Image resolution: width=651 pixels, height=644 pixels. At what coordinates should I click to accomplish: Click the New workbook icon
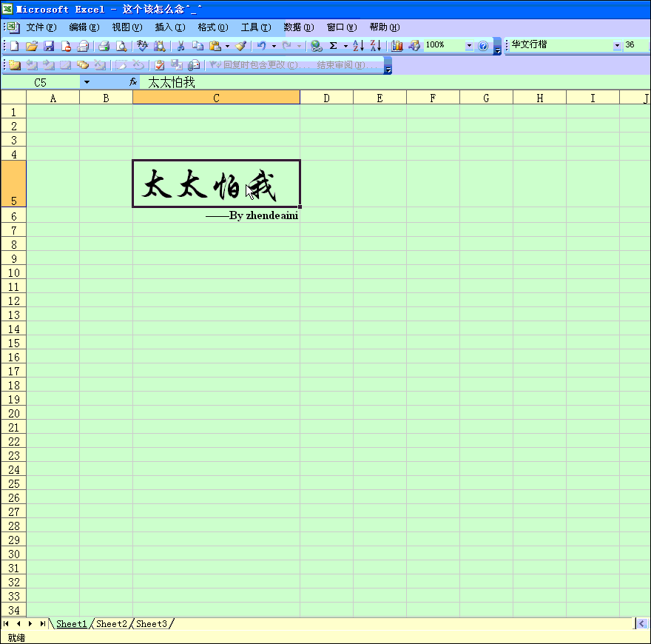14,46
